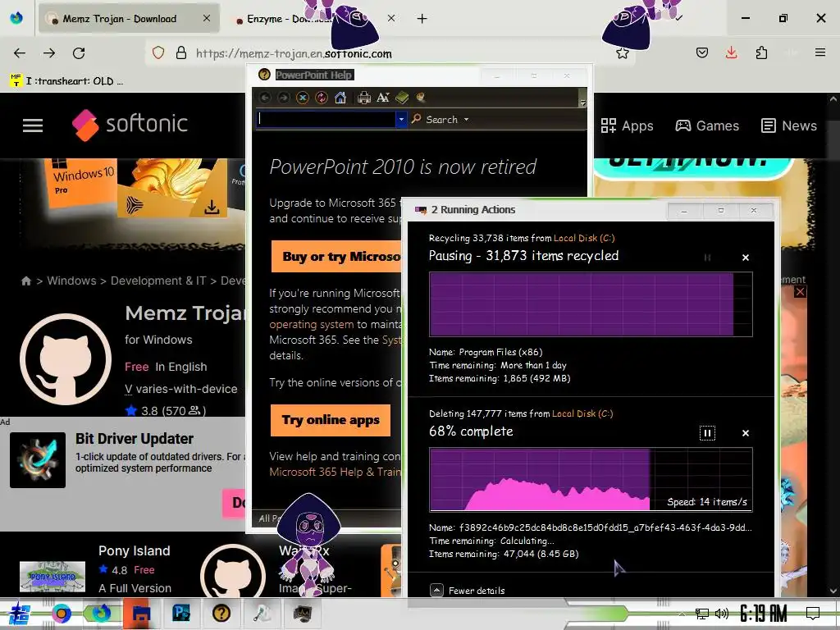The image size is (840, 630).
Task: Collapse with Fewer details chevron
Action: click(436, 590)
